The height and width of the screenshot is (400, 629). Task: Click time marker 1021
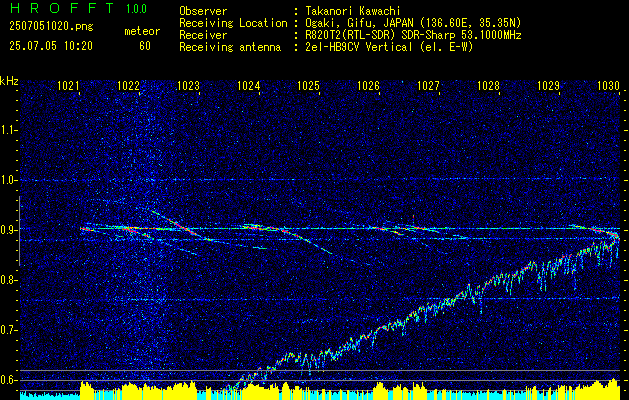68,85
